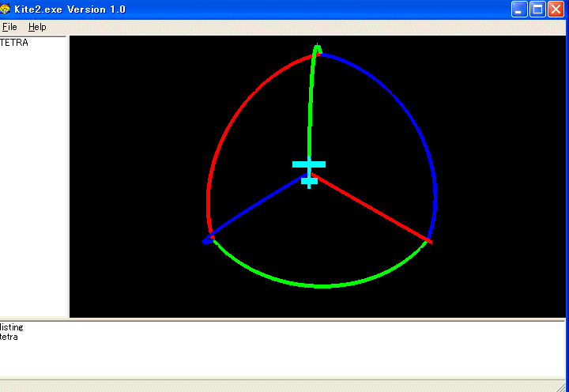569x392 pixels.
Task: Open the File menu
Action: pos(9,27)
